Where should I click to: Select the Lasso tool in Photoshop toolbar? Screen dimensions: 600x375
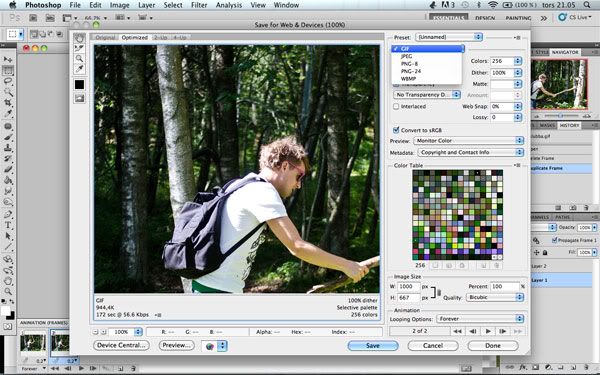pos(8,81)
